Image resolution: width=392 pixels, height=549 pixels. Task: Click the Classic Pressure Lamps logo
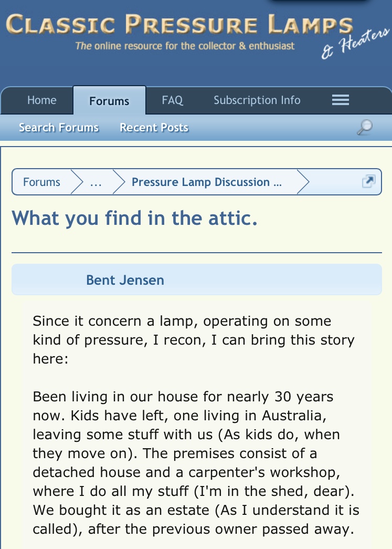coord(179,25)
